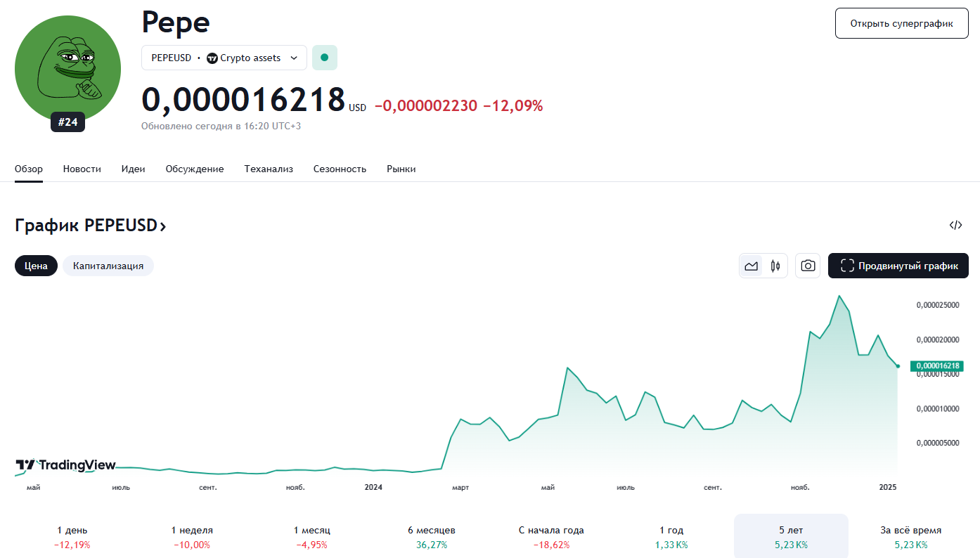Viewport: 980px width, 558px height.
Task: Open the Рынки tab
Action: tap(401, 169)
